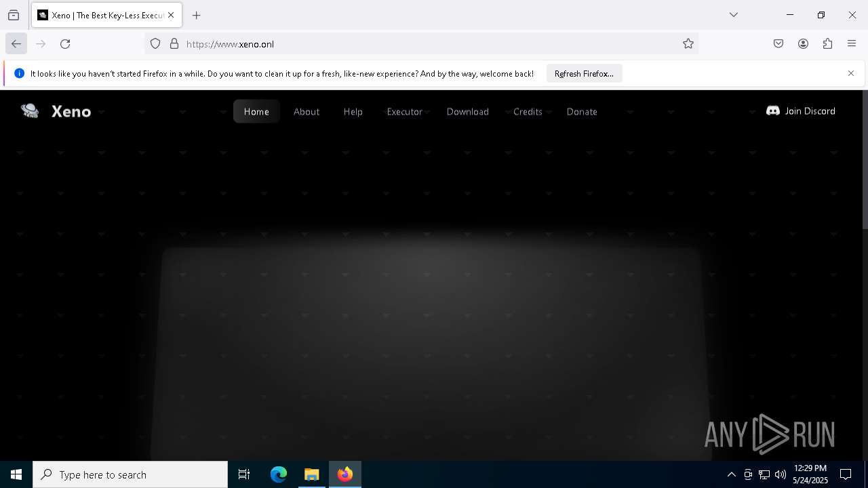This screenshot has width=868, height=488.
Task: Click the Firefox taskbar icon
Action: 345,474
